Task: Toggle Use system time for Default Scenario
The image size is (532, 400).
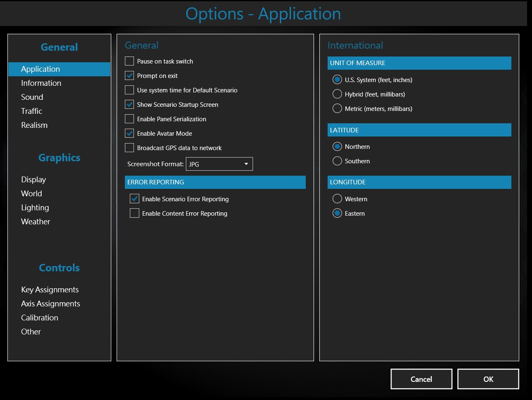Action: 129,90
